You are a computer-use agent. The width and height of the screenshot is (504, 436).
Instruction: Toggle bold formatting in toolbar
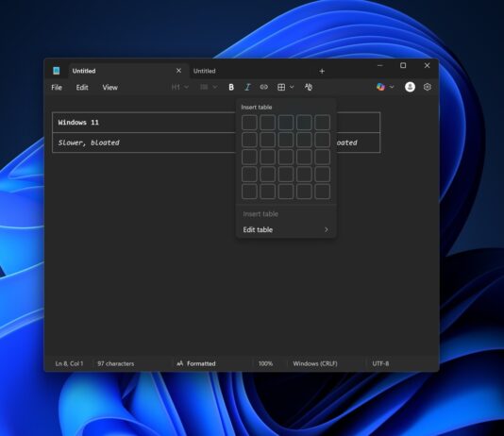pyautogui.click(x=231, y=87)
